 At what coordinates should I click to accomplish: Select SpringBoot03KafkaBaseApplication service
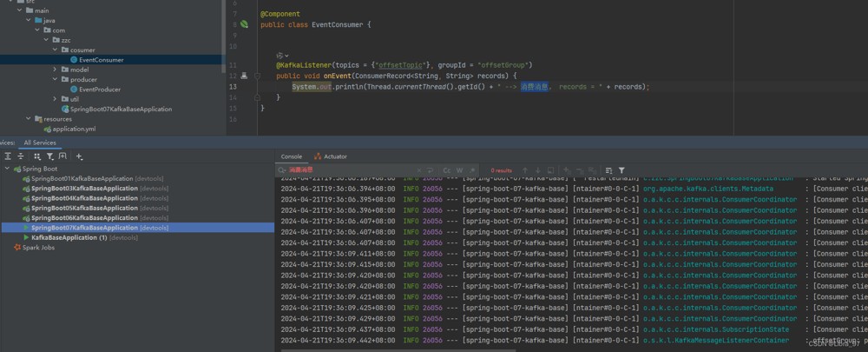click(x=84, y=189)
